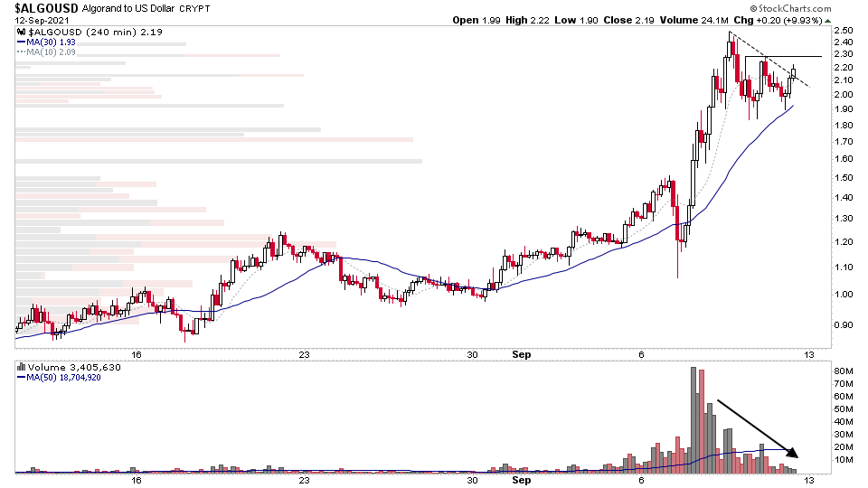Viewport: 868px width, 488px height.
Task: Select the '$ALGOUSD (240 min) 2.19' legend
Action: 95,33
